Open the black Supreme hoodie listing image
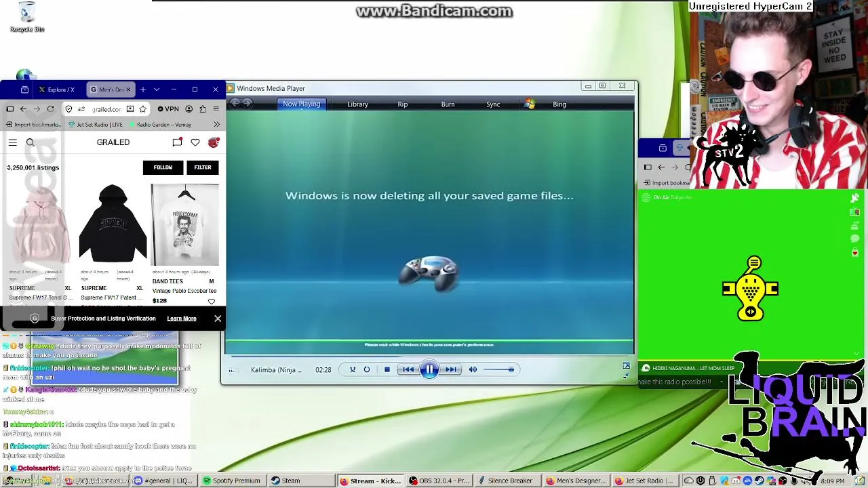Image resolution: width=868 pixels, height=488 pixels. click(113, 224)
